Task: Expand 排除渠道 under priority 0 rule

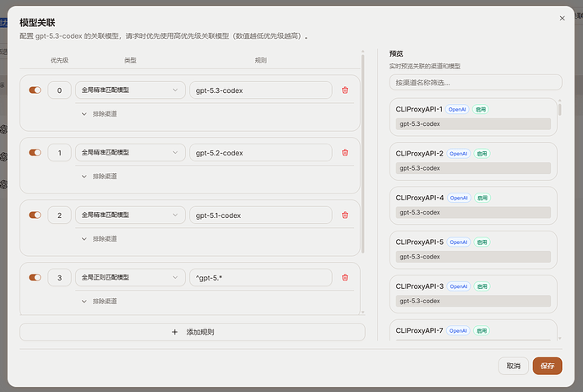Action: point(99,114)
